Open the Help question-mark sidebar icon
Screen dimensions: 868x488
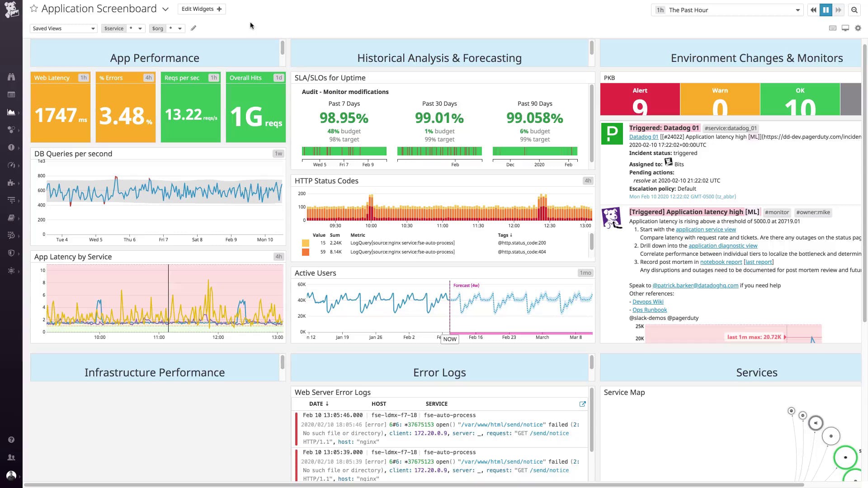pos(11,440)
